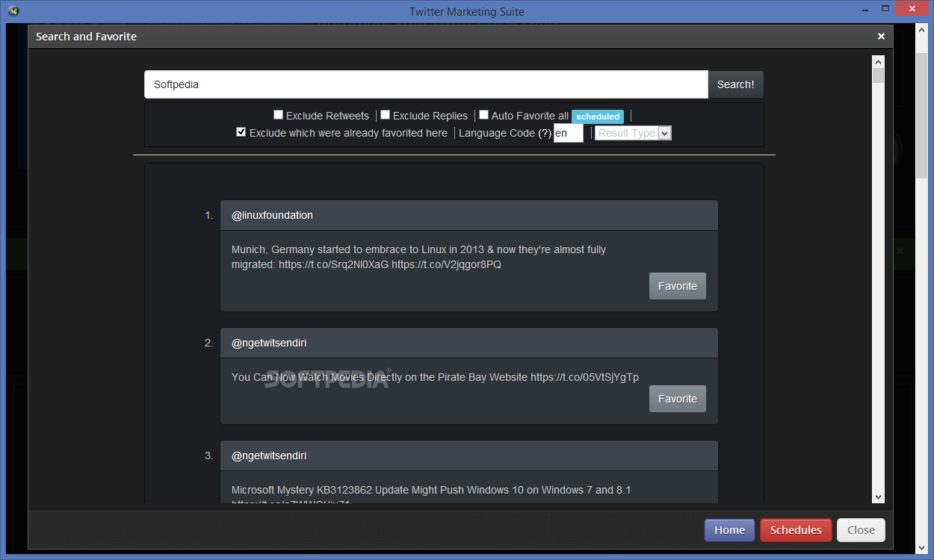Click the Close button in the dialog footer

coord(861,530)
